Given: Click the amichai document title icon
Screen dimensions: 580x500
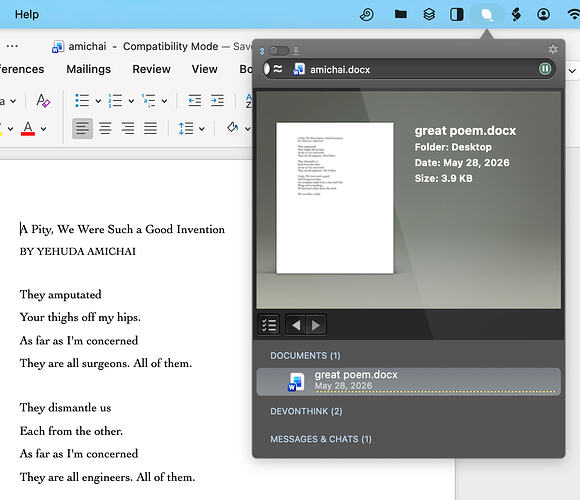Looking at the screenshot, I should (58, 47).
